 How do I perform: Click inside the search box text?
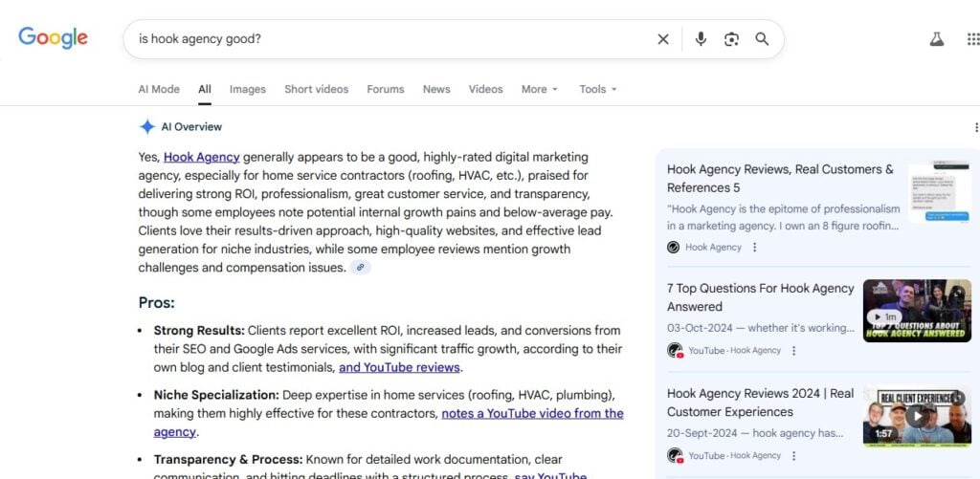(x=199, y=38)
